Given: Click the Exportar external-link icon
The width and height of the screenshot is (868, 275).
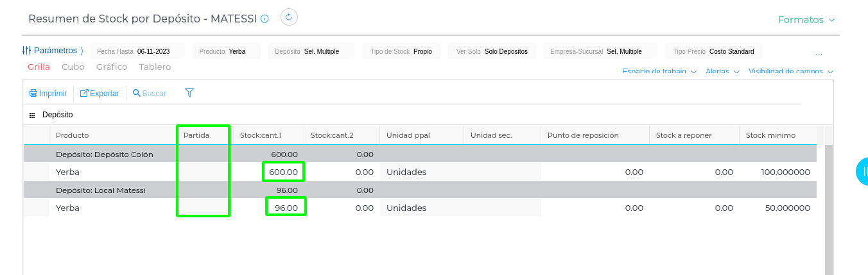Looking at the screenshot, I should (84, 94).
